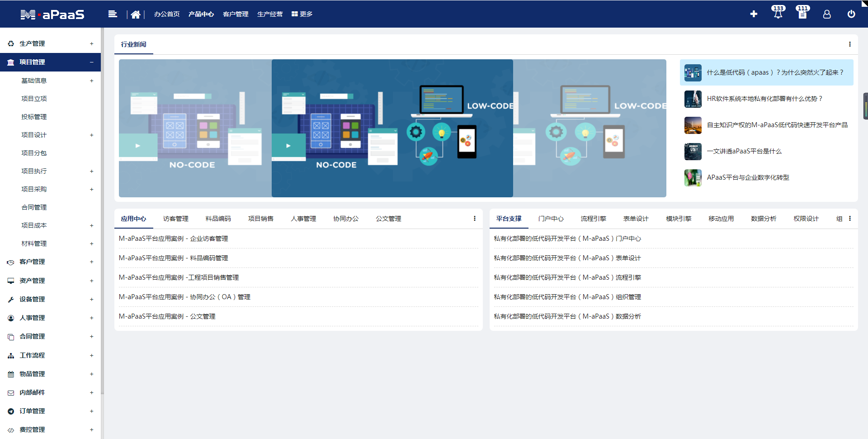Image resolution: width=868 pixels, height=439 pixels.
Task: Open link M-aPaaS平台应用案例 - 料品编码管理
Action: [173, 258]
